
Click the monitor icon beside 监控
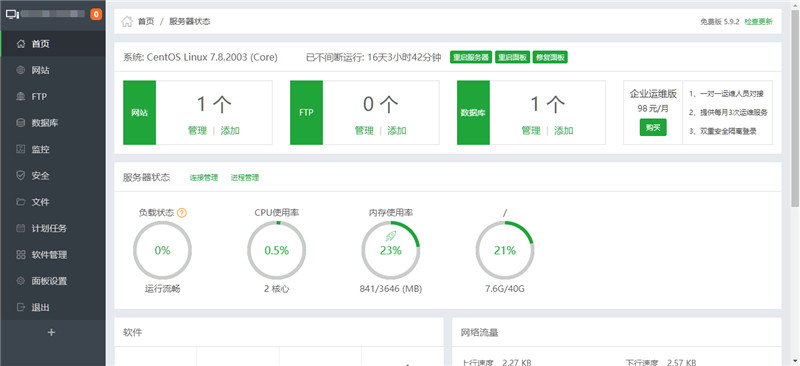(20, 150)
